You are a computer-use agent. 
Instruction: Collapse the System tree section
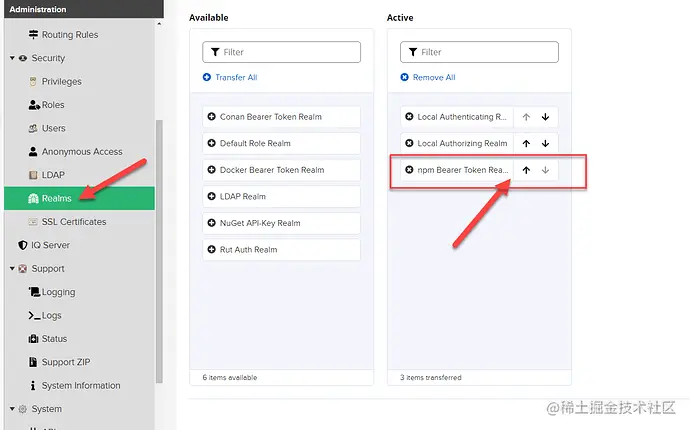12,409
